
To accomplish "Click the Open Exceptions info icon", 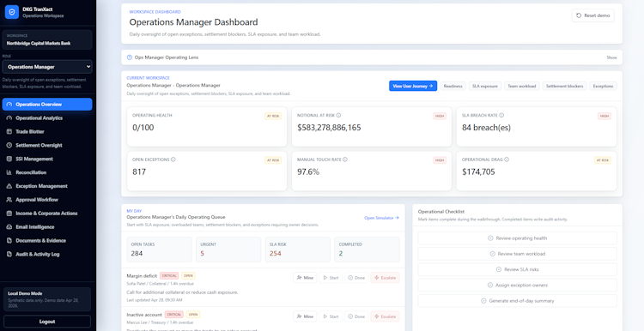I will point(173,159).
